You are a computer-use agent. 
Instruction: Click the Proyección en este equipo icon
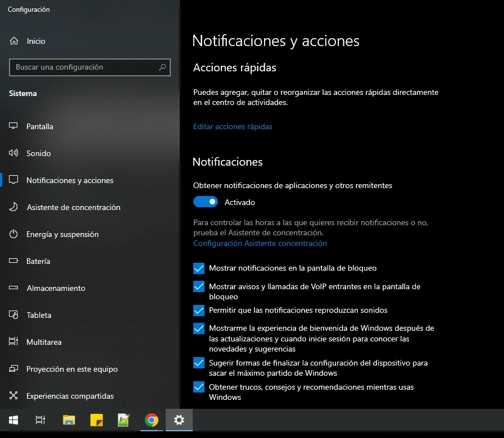pos(13,368)
